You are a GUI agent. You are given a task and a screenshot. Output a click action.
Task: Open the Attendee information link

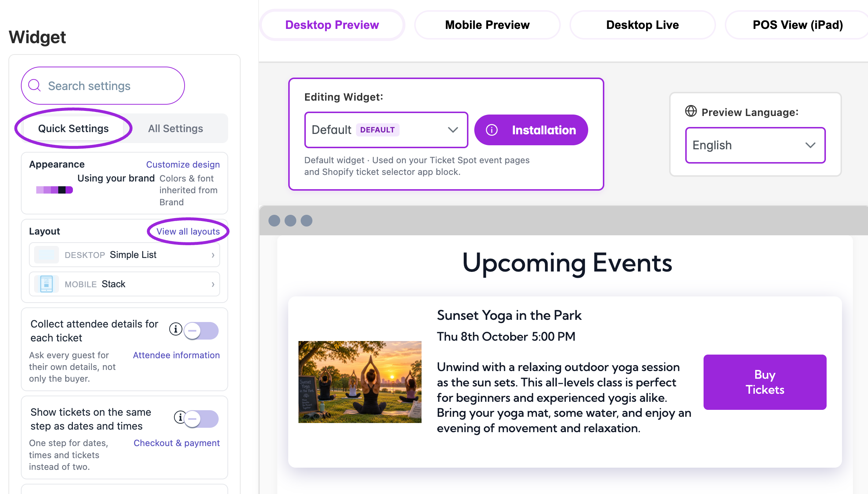point(176,355)
